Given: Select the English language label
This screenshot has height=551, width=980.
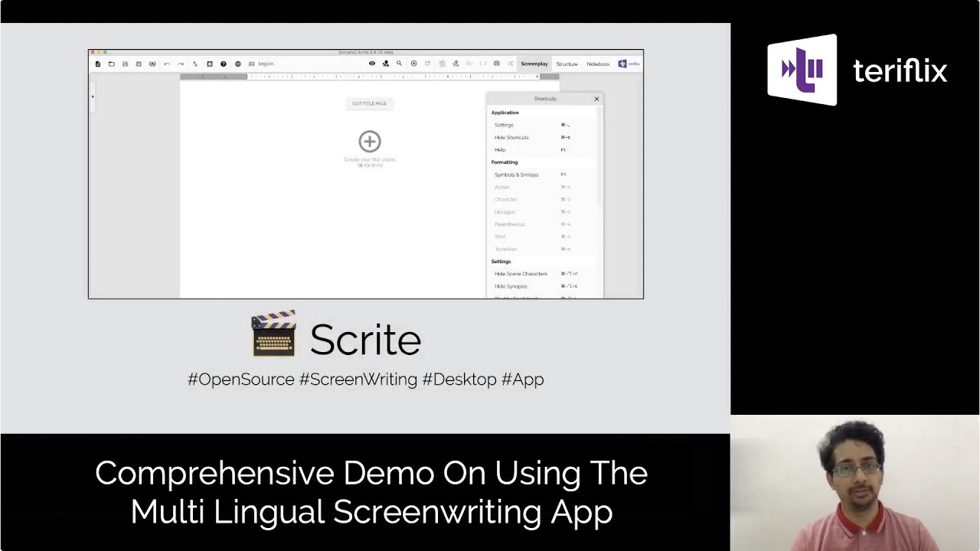Looking at the screenshot, I should 266,64.
